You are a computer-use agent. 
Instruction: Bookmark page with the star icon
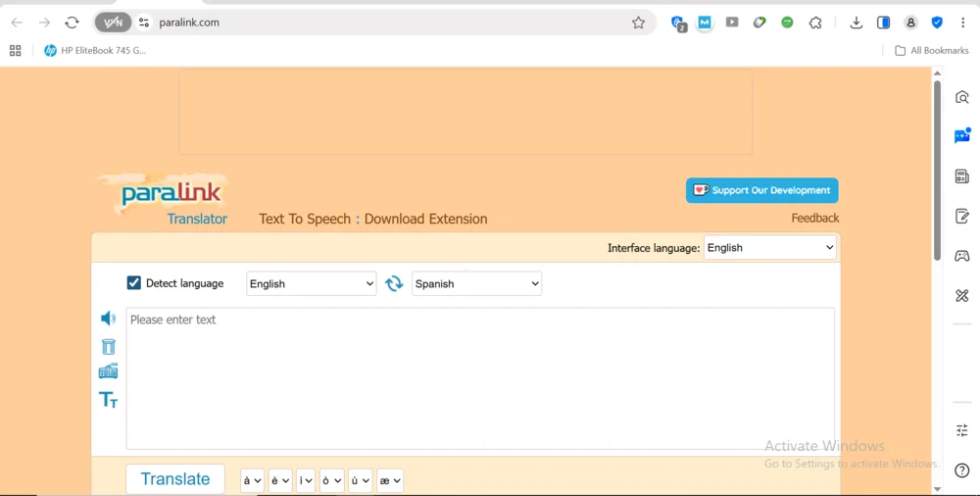638,23
